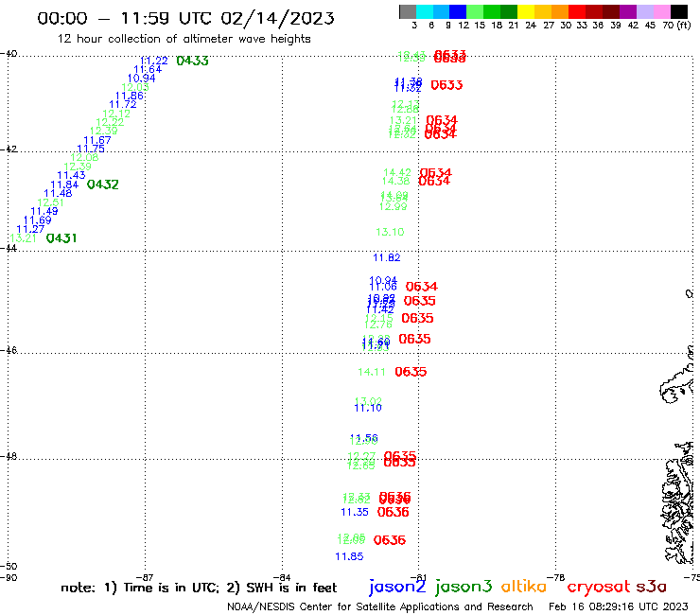Click the NOAA/NESDIS Center credit line
Image resolution: width=700 pixels, height=615 pixels.
pyautogui.click(x=380, y=606)
